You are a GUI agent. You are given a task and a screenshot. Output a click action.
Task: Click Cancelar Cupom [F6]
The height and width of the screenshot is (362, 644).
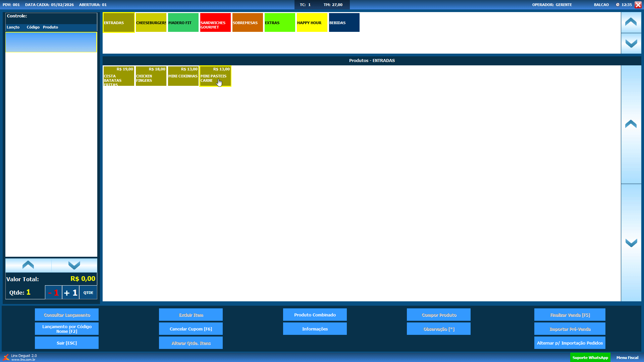[x=191, y=329]
